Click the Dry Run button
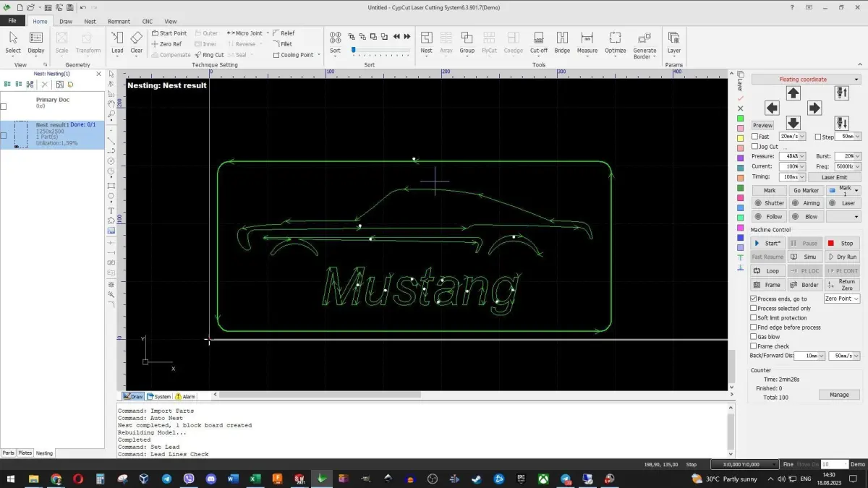The width and height of the screenshot is (868, 488). pyautogui.click(x=841, y=257)
